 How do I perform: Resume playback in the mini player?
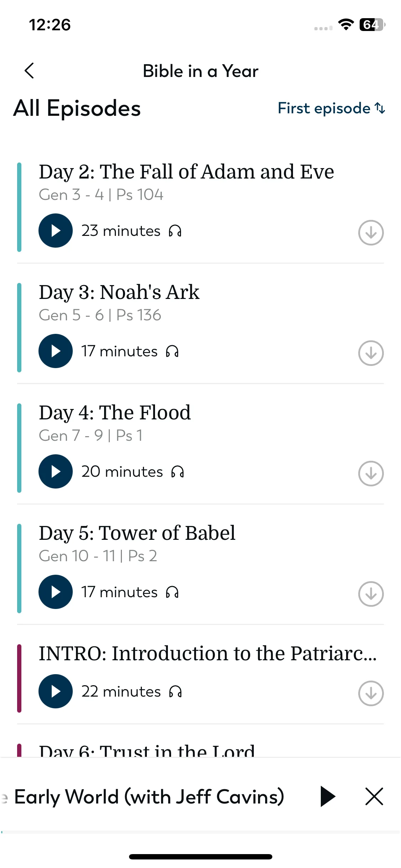[328, 796]
